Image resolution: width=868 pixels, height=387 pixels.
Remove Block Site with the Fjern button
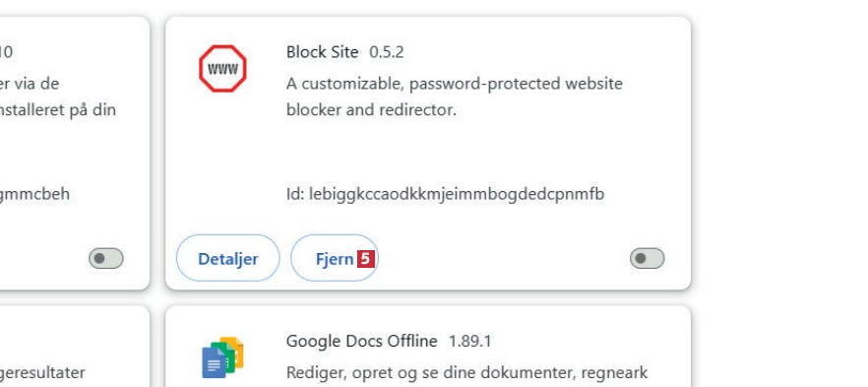point(335,259)
